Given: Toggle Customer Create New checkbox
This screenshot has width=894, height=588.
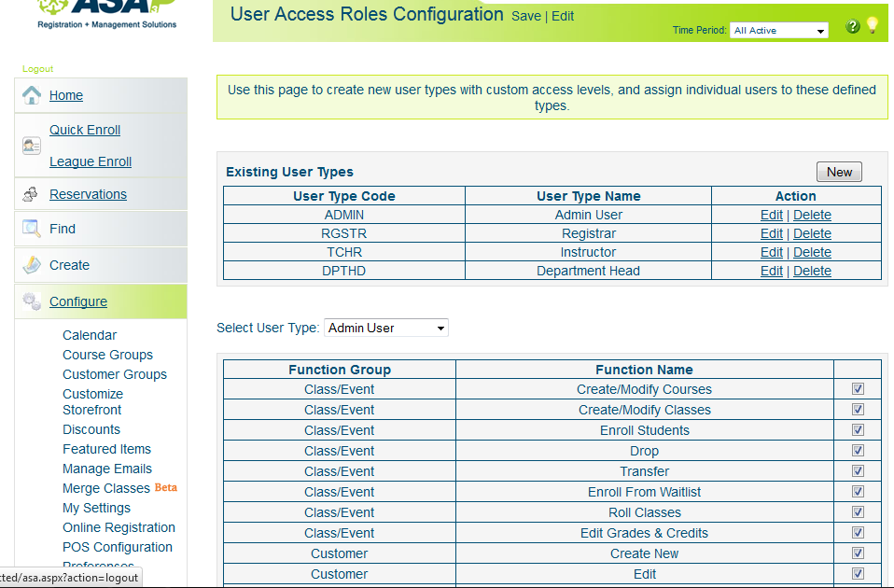Looking at the screenshot, I should tap(858, 553).
